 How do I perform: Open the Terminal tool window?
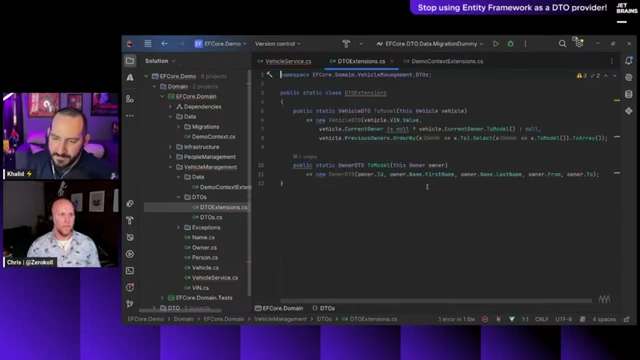coord(130,271)
